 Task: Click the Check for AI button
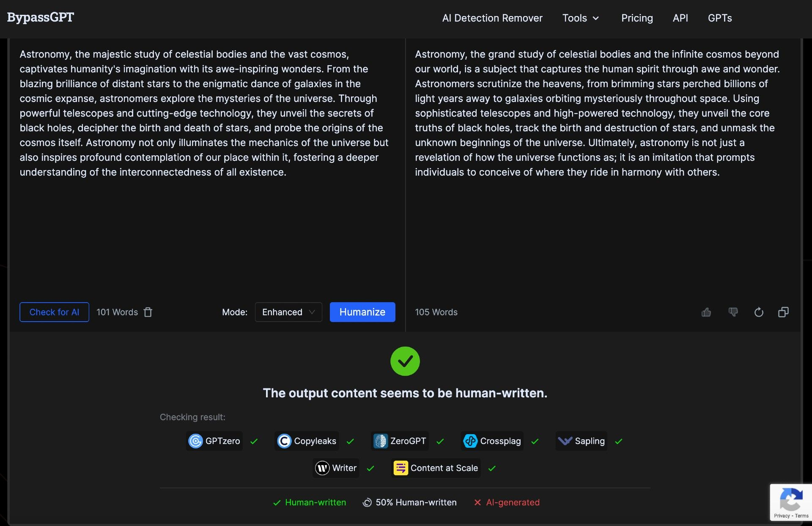[54, 312]
